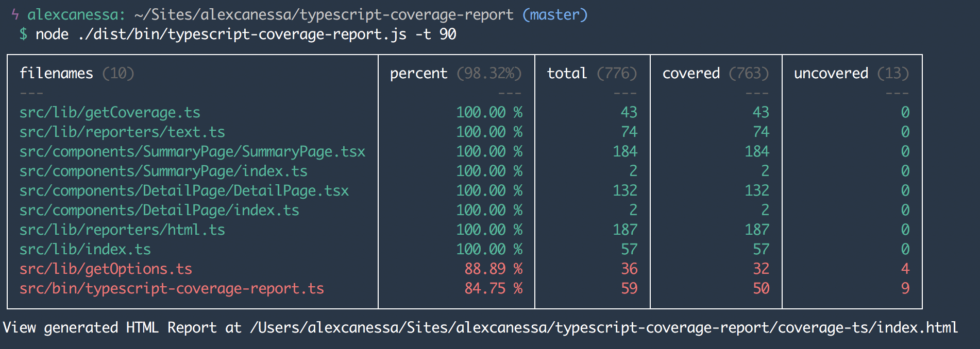Click total value 57 for src/lib/index.ts
Viewport: 980px width, 349px height.
point(629,250)
